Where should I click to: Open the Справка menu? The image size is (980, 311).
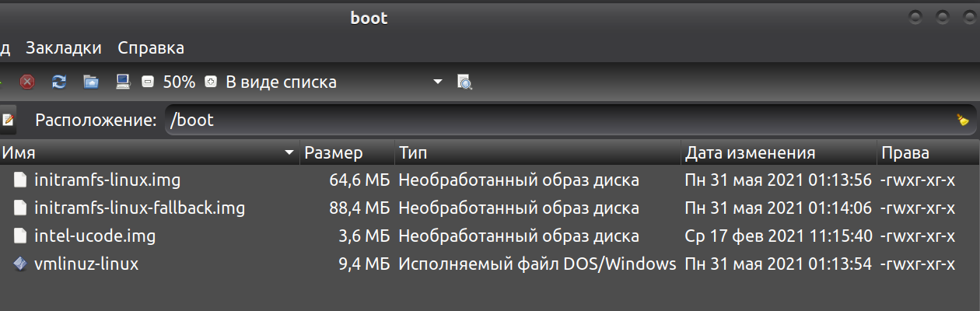click(x=151, y=48)
